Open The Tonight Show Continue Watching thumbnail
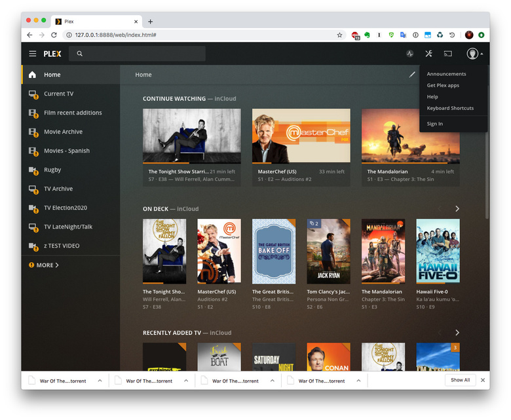 pos(191,136)
